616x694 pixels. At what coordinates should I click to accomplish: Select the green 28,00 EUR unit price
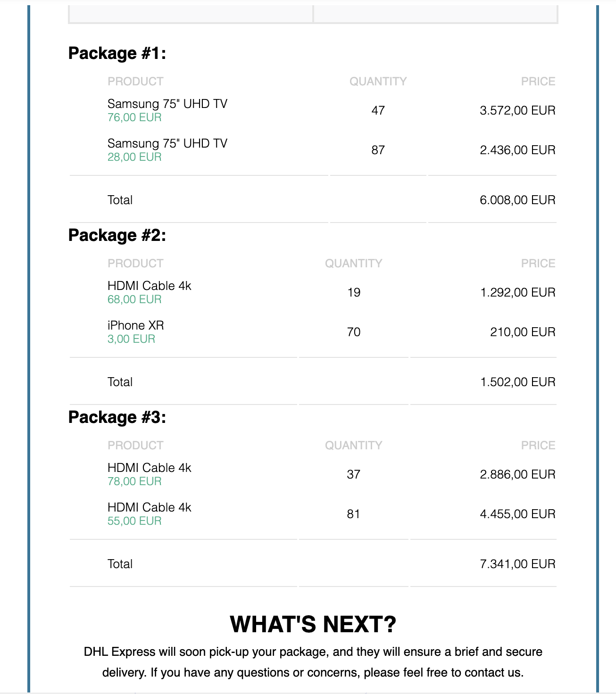coord(134,157)
